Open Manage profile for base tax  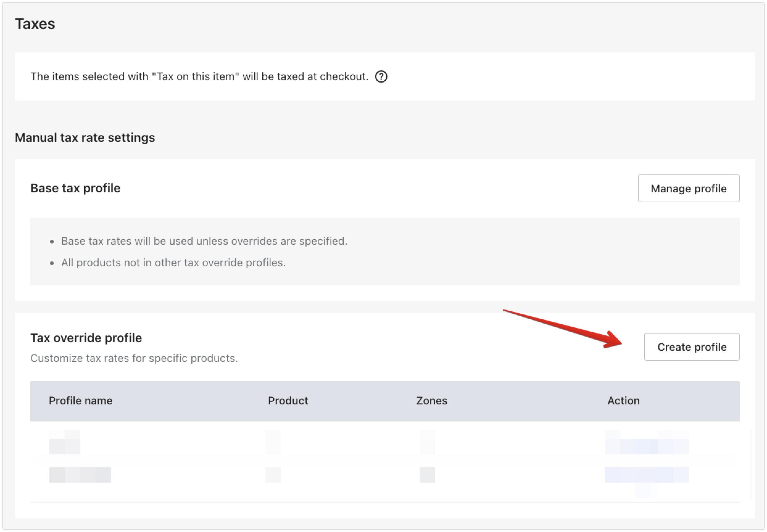[689, 188]
